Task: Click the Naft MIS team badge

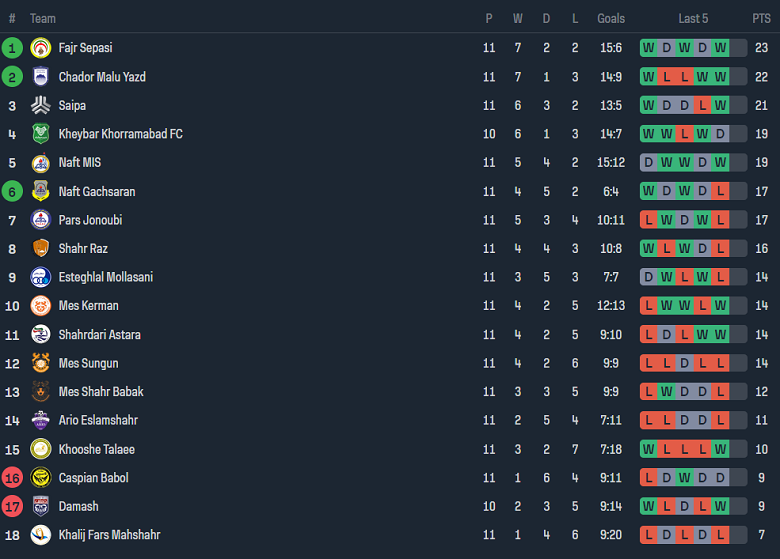Action: (x=40, y=163)
